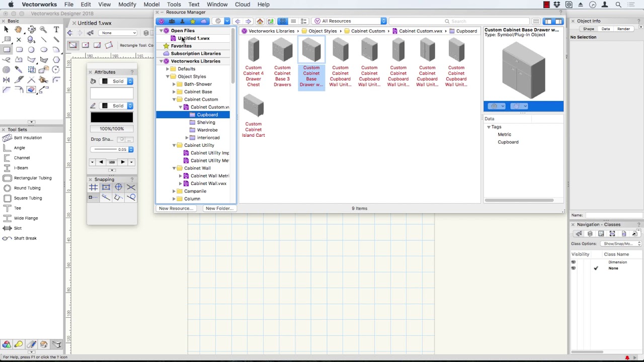Click the New Folder button
This screenshot has height=362, width=644.
pos(219,208)
